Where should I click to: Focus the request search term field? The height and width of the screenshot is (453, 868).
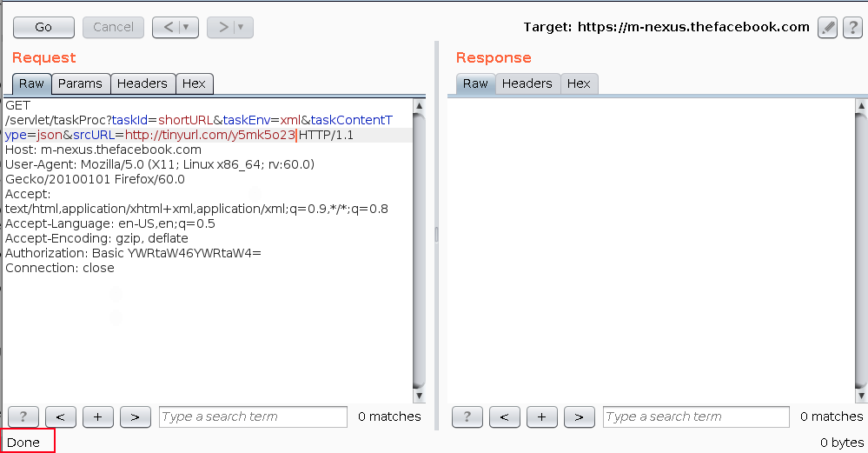click(x=252, y=416)
